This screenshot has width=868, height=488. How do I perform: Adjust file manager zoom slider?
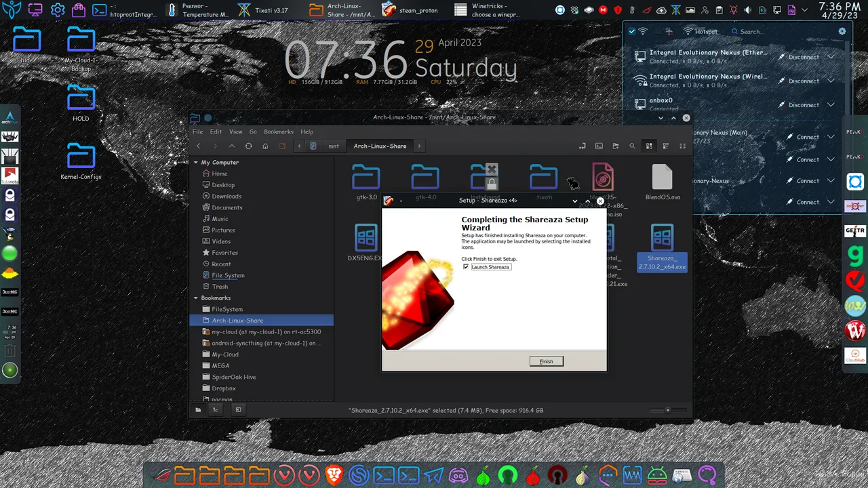click(667, 410)
